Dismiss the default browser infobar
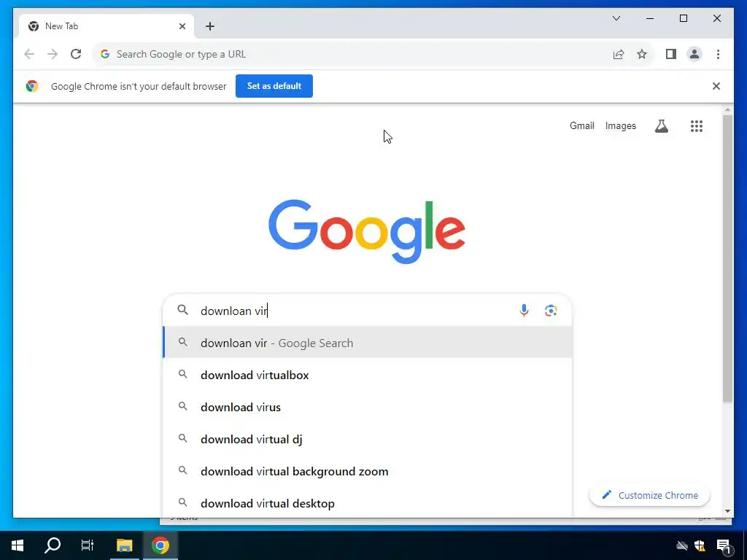The width and height of the screenshot is (747, 560). (x=716, y=86)
